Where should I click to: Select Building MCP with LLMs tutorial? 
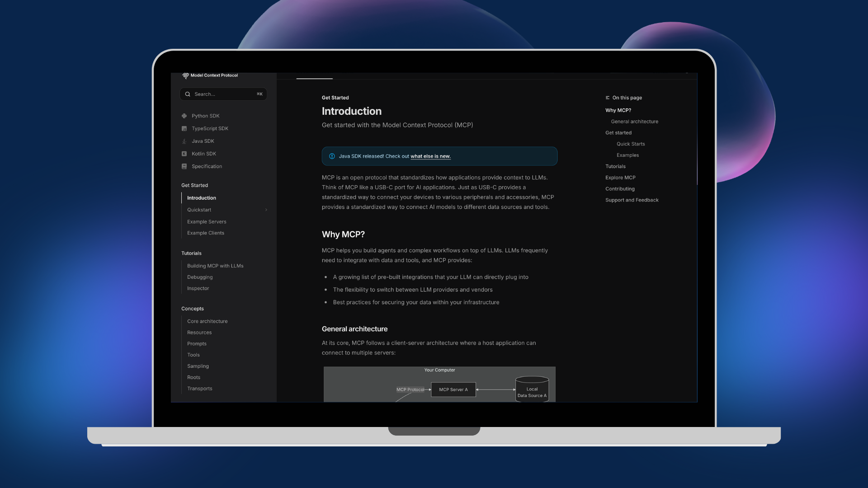click(x=215, y=266)
